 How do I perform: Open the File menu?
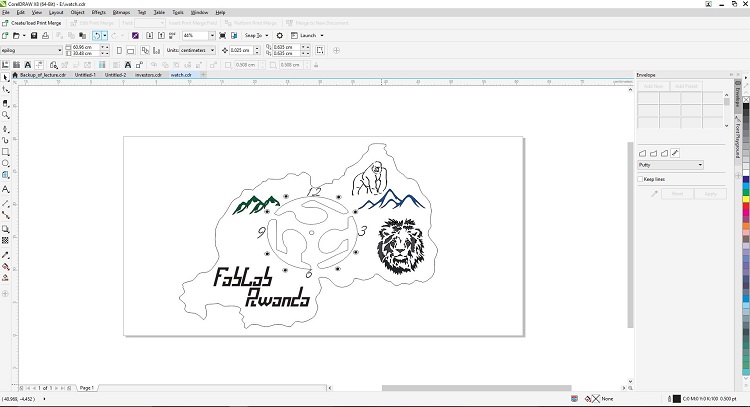[6, 12]
